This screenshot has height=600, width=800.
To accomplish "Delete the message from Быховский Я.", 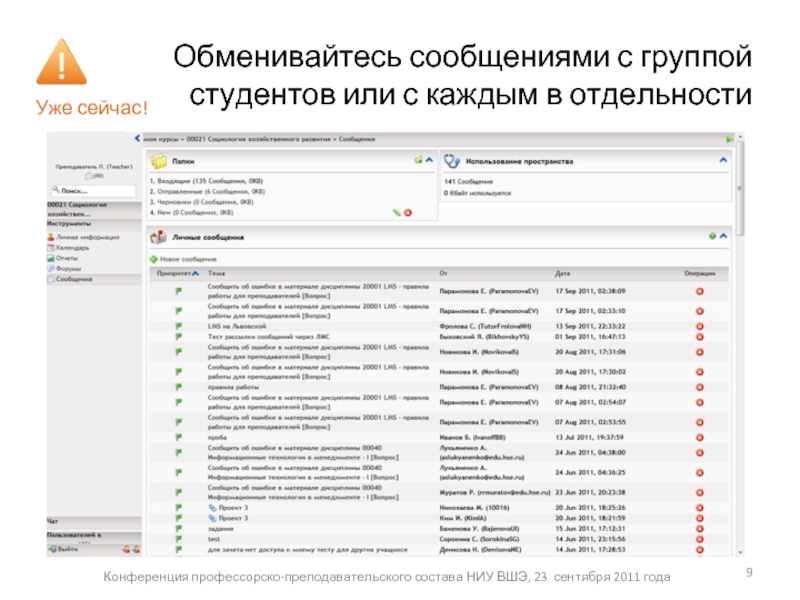I will (x=699, y=337).
